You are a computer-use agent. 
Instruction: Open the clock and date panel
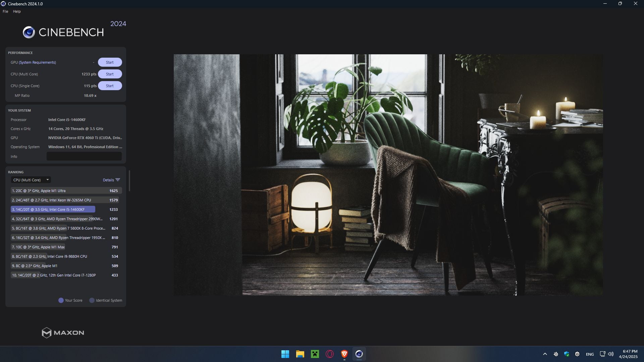[628, 354]
